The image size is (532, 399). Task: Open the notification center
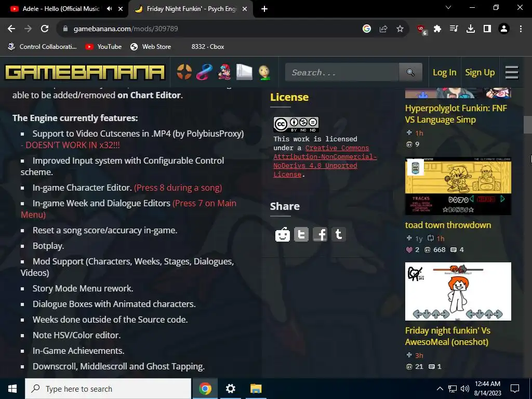(x=515, y=389)
